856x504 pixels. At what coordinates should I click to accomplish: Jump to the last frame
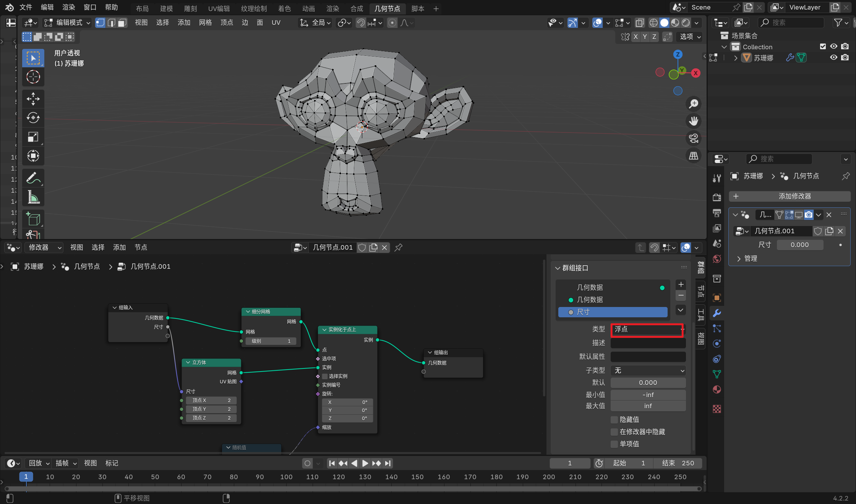tap(388, 463)
